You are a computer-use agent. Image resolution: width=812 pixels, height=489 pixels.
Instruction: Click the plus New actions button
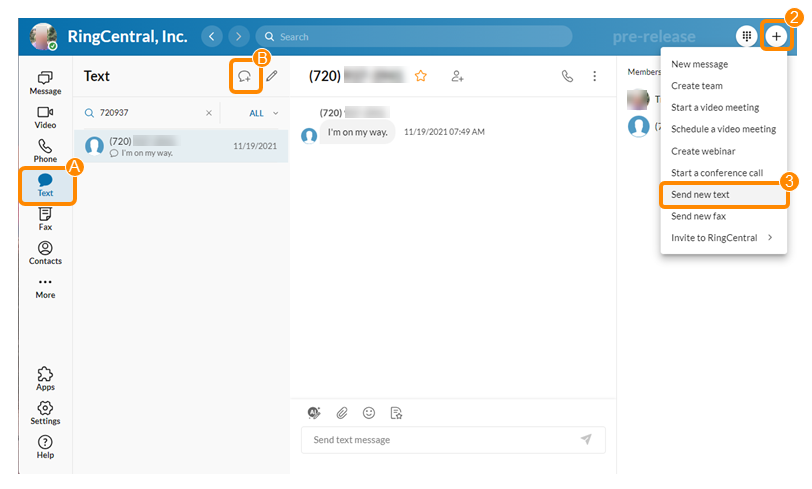pos(776,36)
